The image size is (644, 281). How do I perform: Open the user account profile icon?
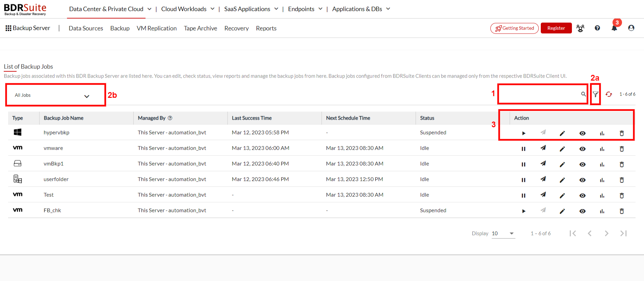click(631, 28)
